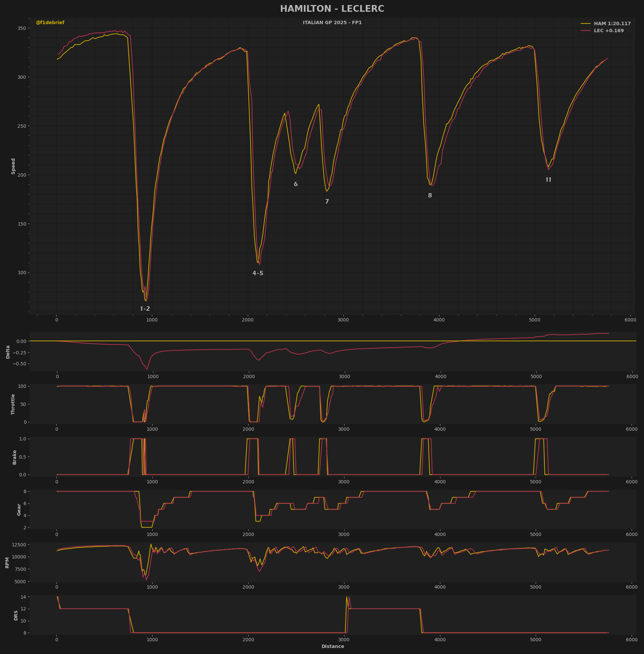
Task: Click the corner 8 annotation
Action: coord(430,195)
